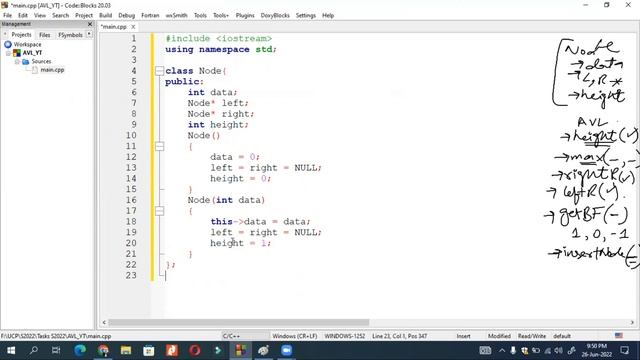Image resolution: width=640 pixels, height=360 pixels.
Task: Open File Explorer from taskbar
Action: click(126, 350)
